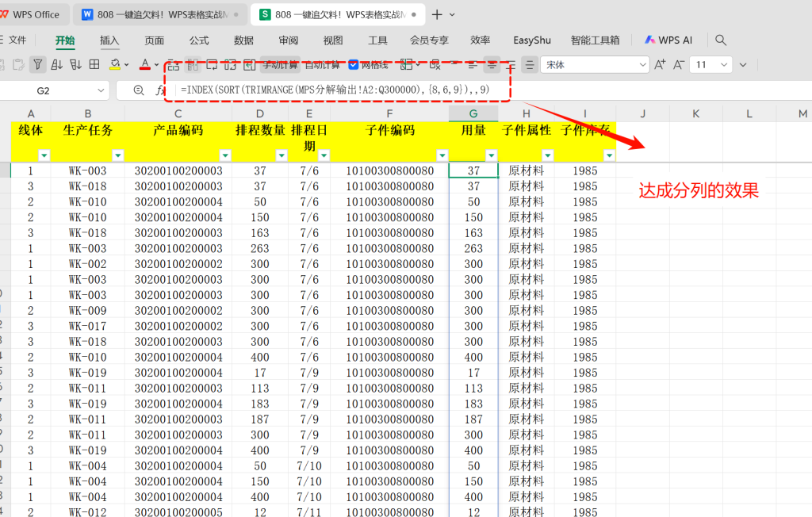Select the 数据 ribbon tab
Screen dimensions: 812x517
click(243, 40)
